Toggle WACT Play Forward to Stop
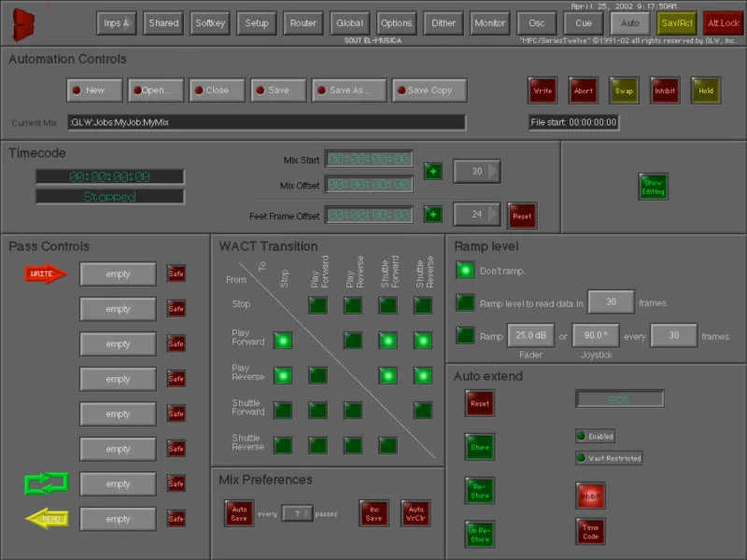 [x=283, y=341]
